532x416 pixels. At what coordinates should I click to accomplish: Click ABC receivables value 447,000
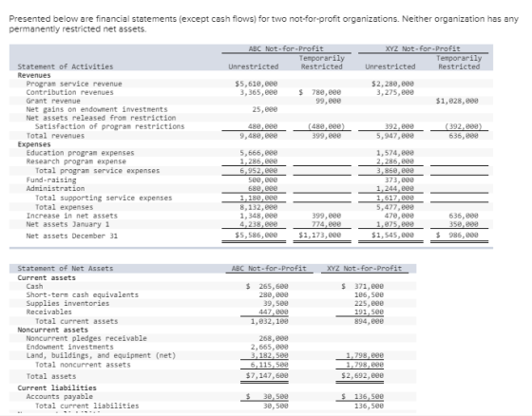274,312
